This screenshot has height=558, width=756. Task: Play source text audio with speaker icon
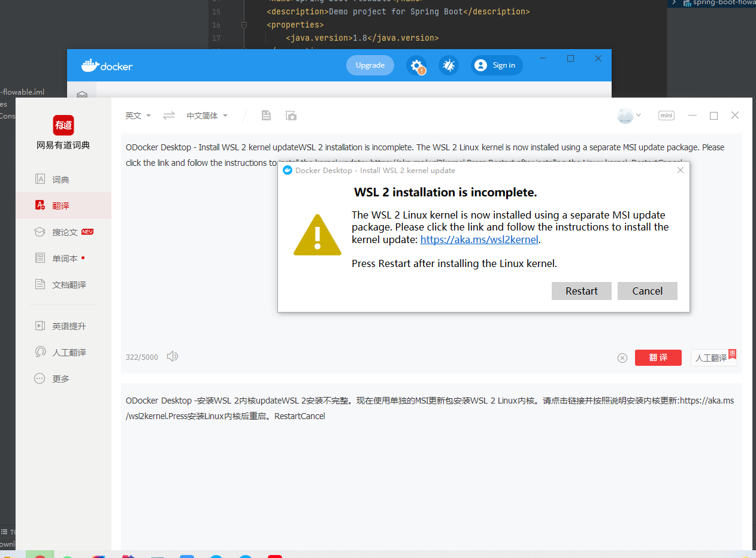[173, 357]
